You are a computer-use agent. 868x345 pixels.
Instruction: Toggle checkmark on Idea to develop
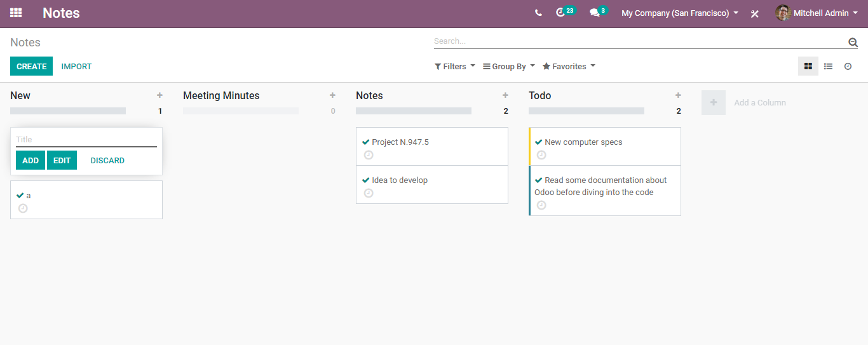coord(366,180)
